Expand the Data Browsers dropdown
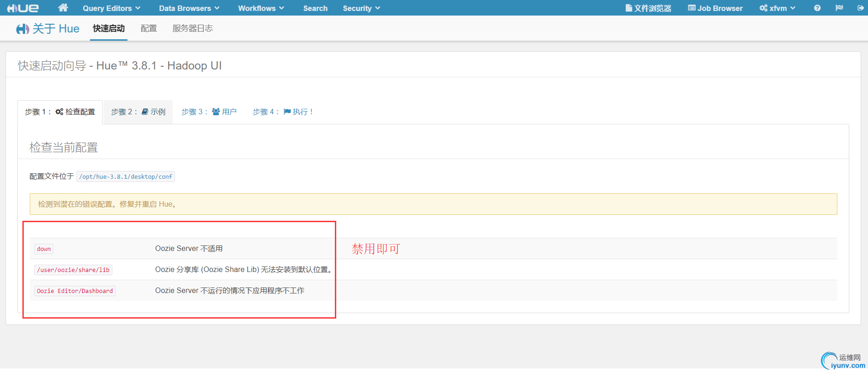The width and height of the screenshot is (868, 373). 189,8
